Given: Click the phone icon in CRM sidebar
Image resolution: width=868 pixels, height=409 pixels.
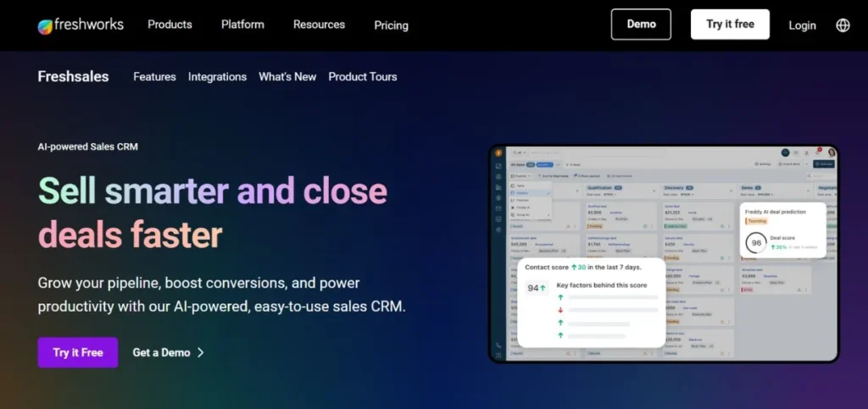Looking at the screenshot, I should 498,345.
